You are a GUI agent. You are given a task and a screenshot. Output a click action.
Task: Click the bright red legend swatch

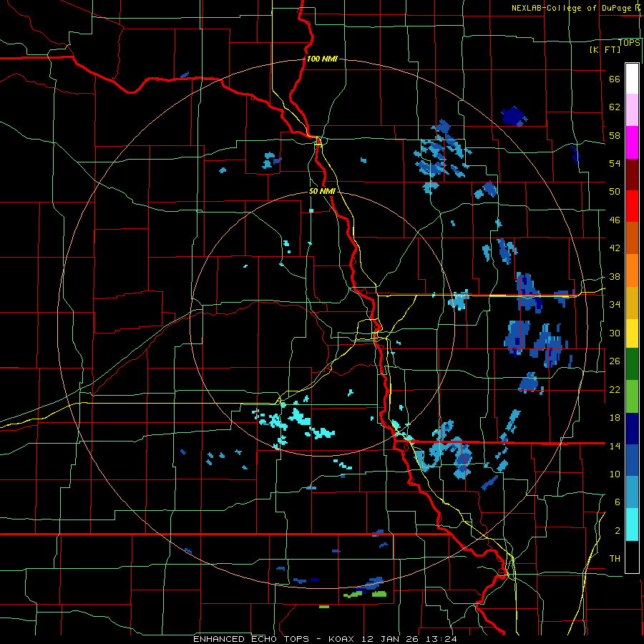click(x=632, y=206)
